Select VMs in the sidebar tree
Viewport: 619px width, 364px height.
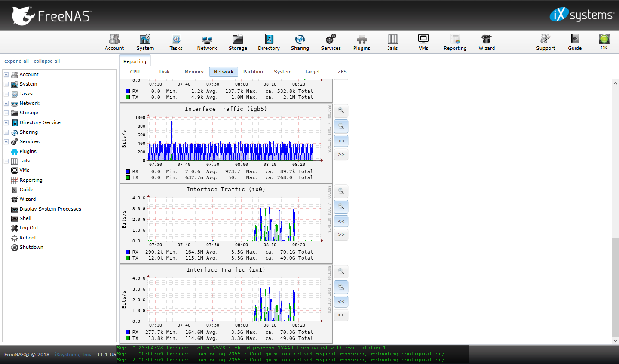pos(25,170)
